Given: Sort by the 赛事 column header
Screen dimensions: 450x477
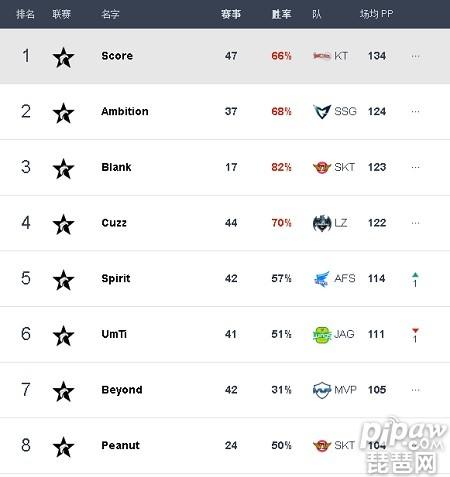Looking at the screenshot, I should 231,14.
